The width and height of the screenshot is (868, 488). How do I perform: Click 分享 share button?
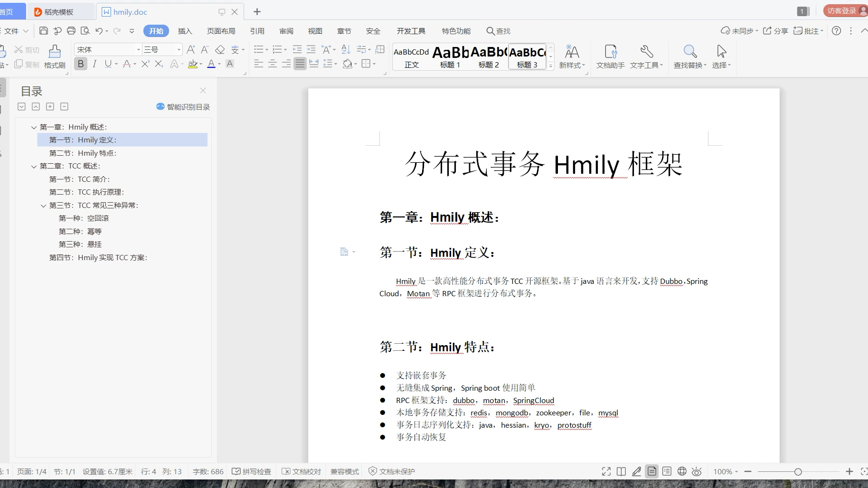(x=775, y=31)
